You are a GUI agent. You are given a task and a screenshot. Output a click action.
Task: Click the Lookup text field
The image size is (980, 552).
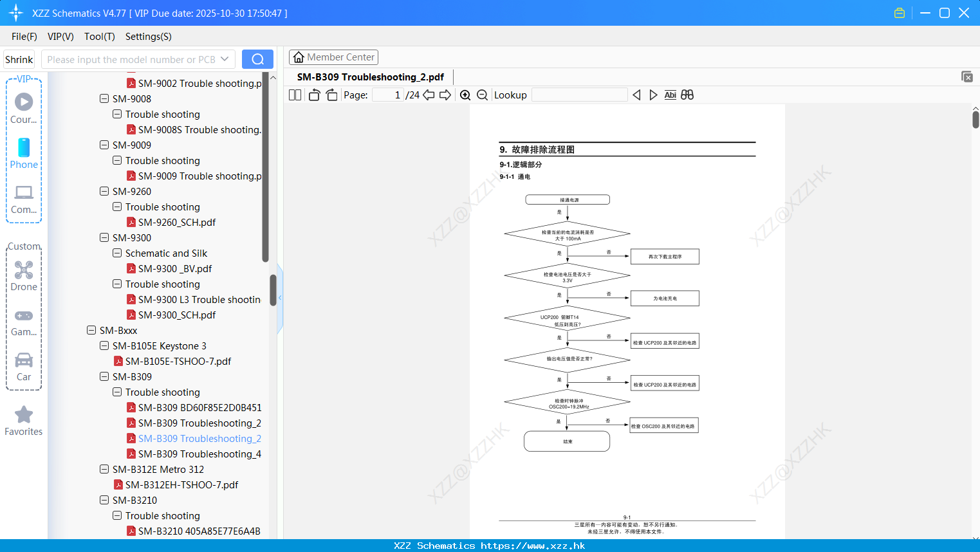point(579,95)
